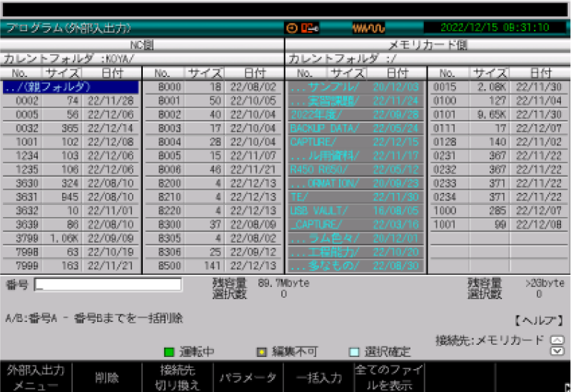Select NC program 0005 row

click(71, 115)
